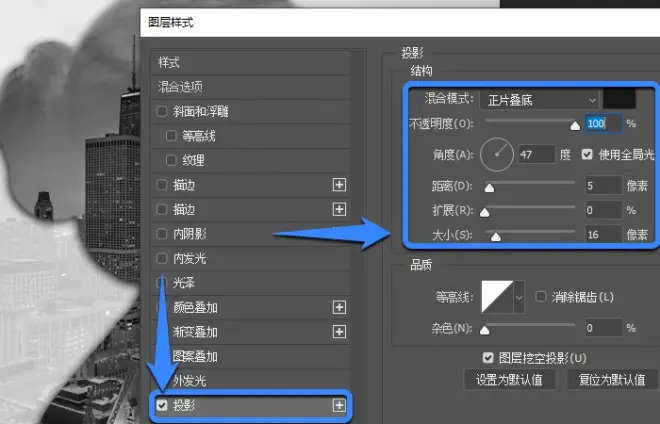
Task: Click the 角度 angle dial
Action: (x=497, y=155)
